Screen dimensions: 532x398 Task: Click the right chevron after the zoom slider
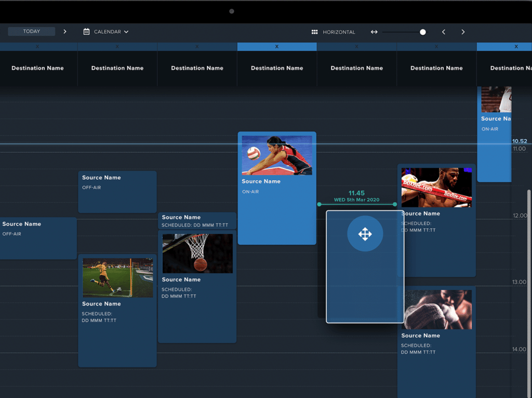tap(463, 32)
